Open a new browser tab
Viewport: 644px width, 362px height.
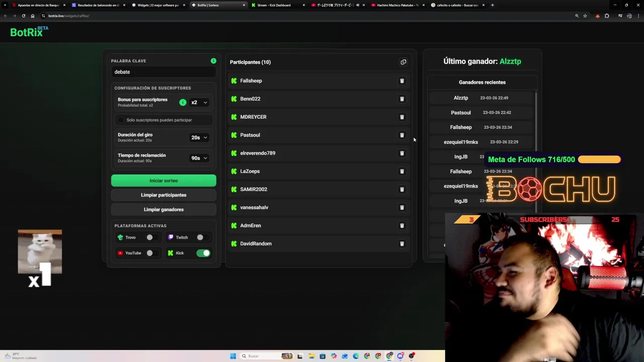click(493, 5)
